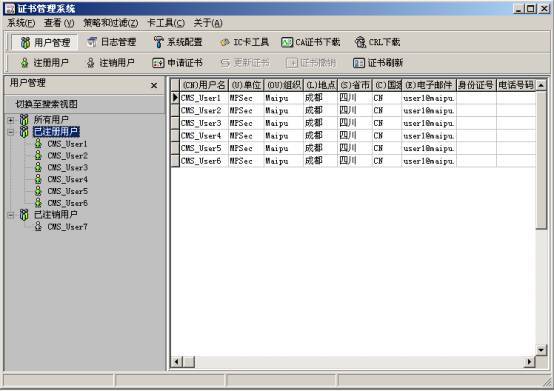This screenshot has width=554, height=391.
Task: Click the 所有用户 group icon
Action: (24, 120)
